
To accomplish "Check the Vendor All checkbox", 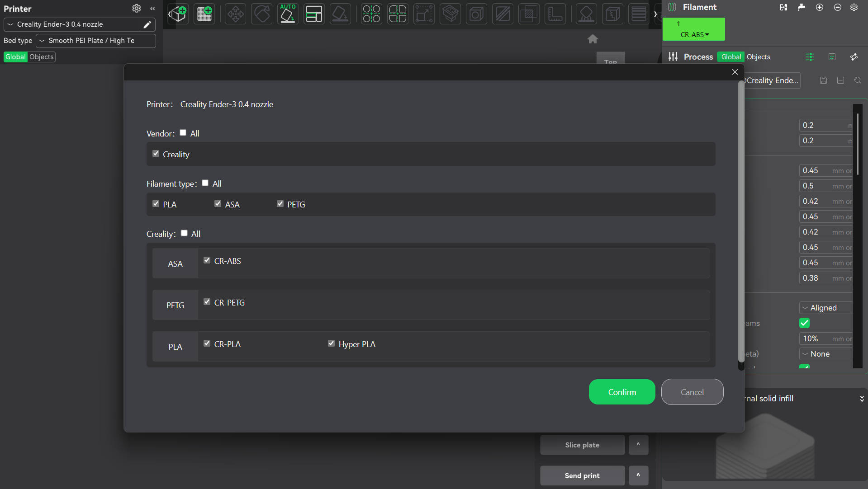I will pos(183,132).
